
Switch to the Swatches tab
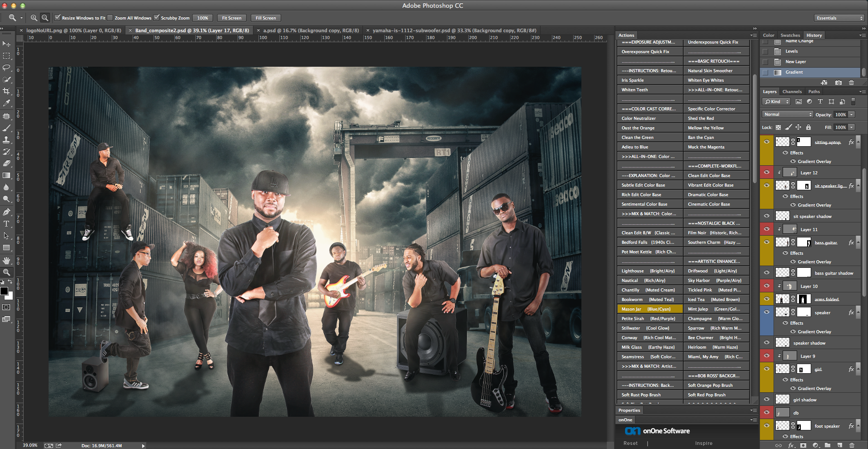[x=790, y=35]
